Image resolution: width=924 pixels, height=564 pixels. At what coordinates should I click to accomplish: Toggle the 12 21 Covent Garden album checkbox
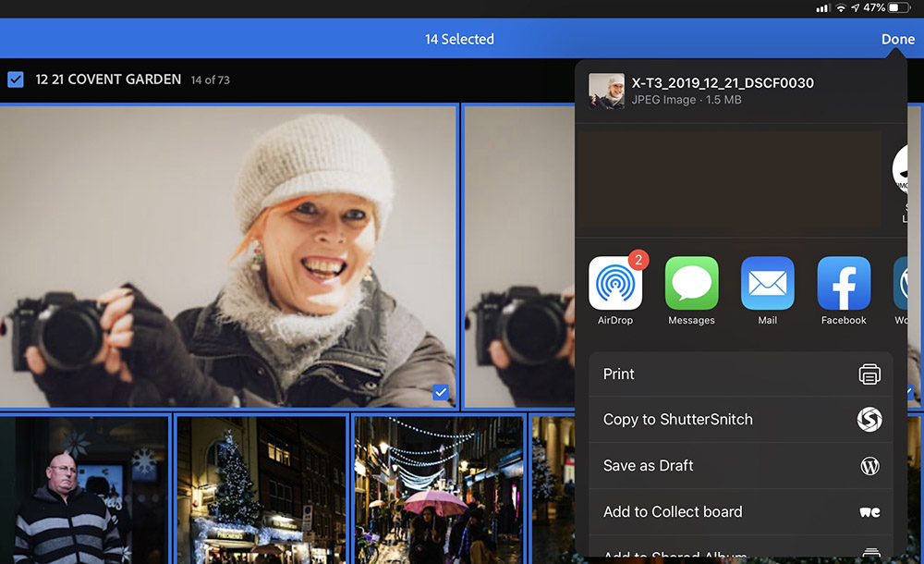coord(16,80)
